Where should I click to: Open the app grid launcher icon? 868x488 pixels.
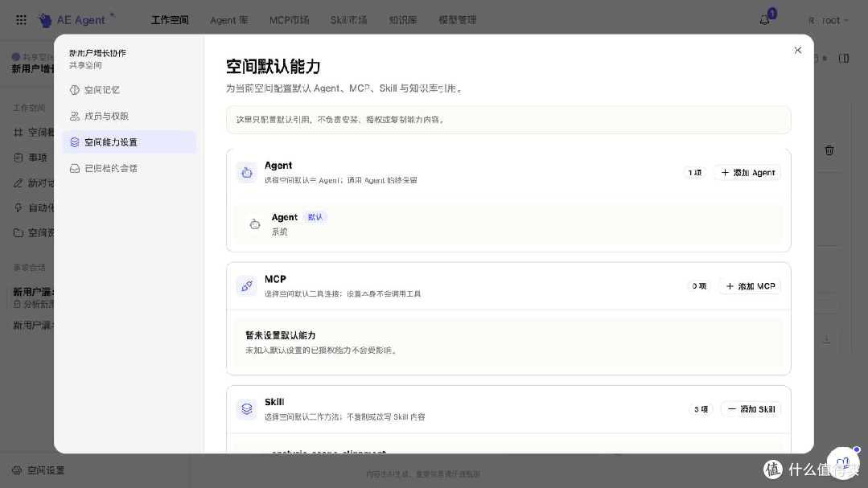pyautogui.click(x=21, y=20)
